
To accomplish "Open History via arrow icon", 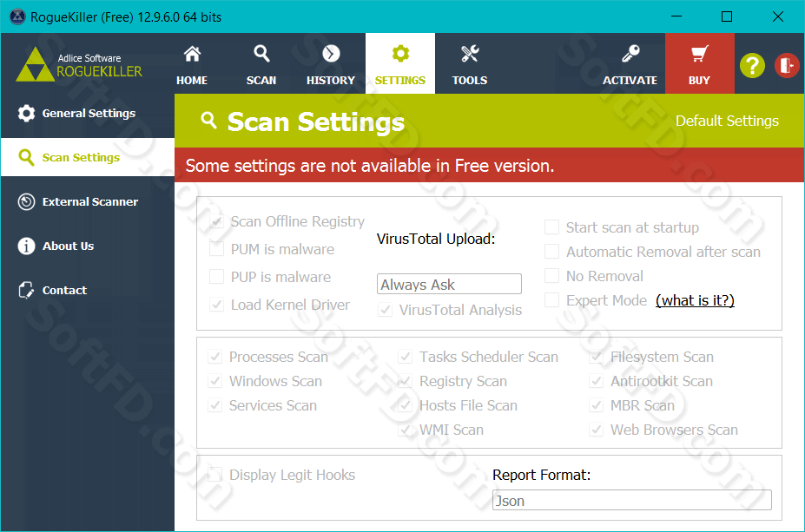I will coord(331,53).
